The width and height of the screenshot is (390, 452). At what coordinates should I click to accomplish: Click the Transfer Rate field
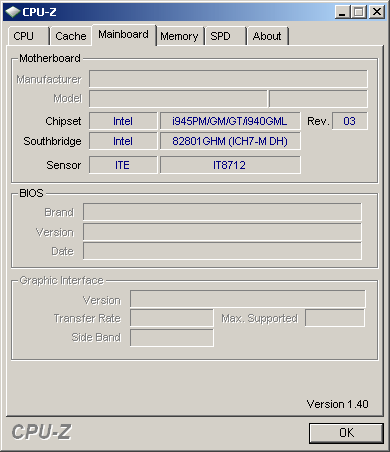(x=172, y=318)
